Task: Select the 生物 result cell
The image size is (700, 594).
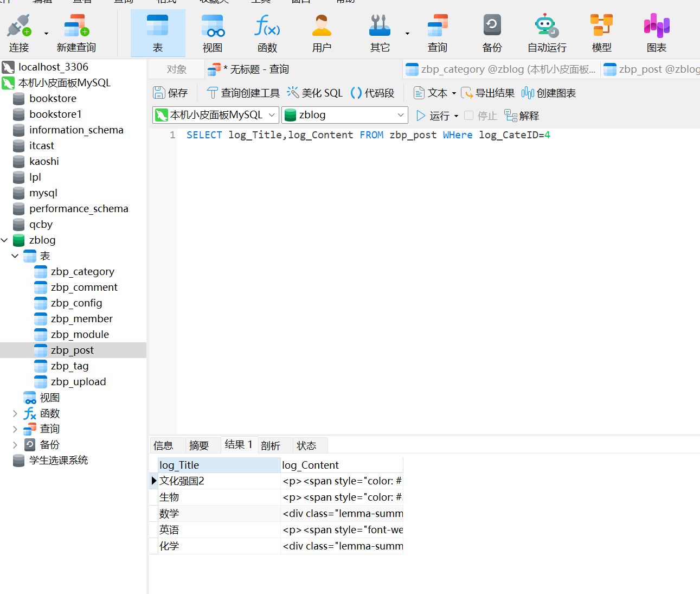Action: 219,497
